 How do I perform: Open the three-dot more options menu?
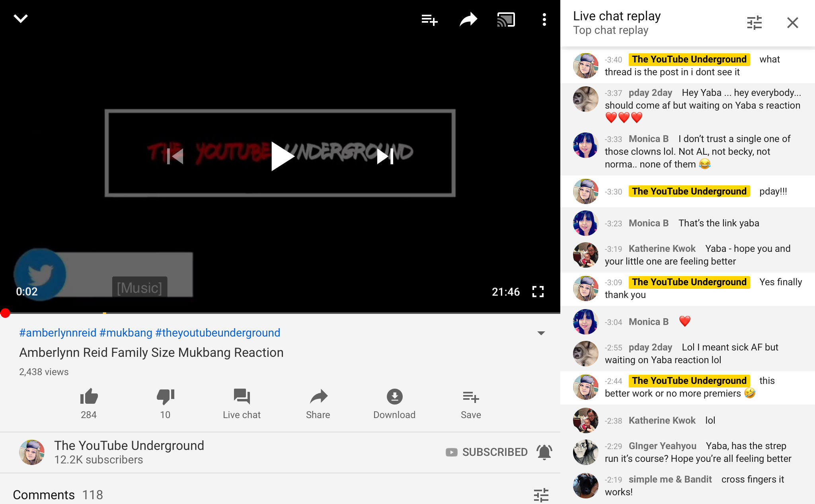coord(544,19)
